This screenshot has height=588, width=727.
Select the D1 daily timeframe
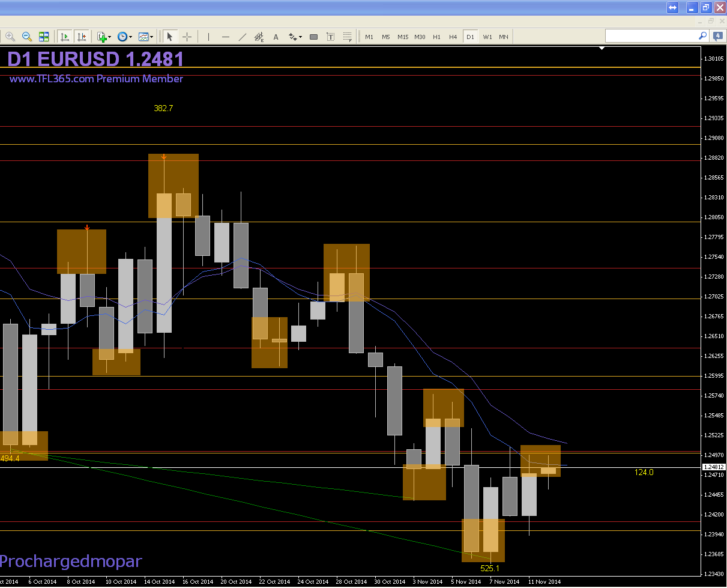[470, 37]
